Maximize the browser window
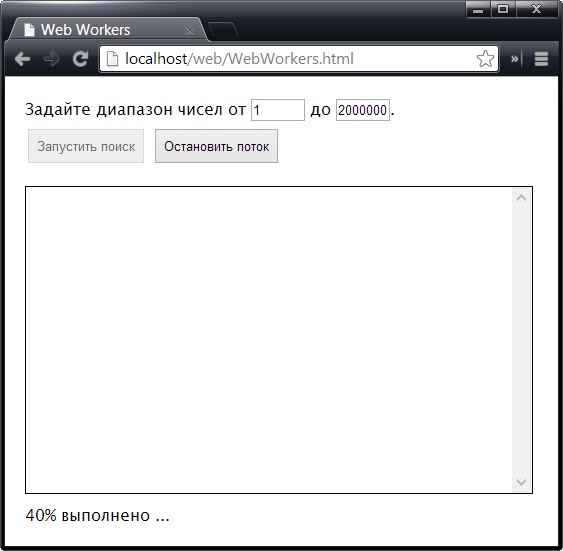The image size is (563, 551). pyautogui.click(x=503, y=9)
